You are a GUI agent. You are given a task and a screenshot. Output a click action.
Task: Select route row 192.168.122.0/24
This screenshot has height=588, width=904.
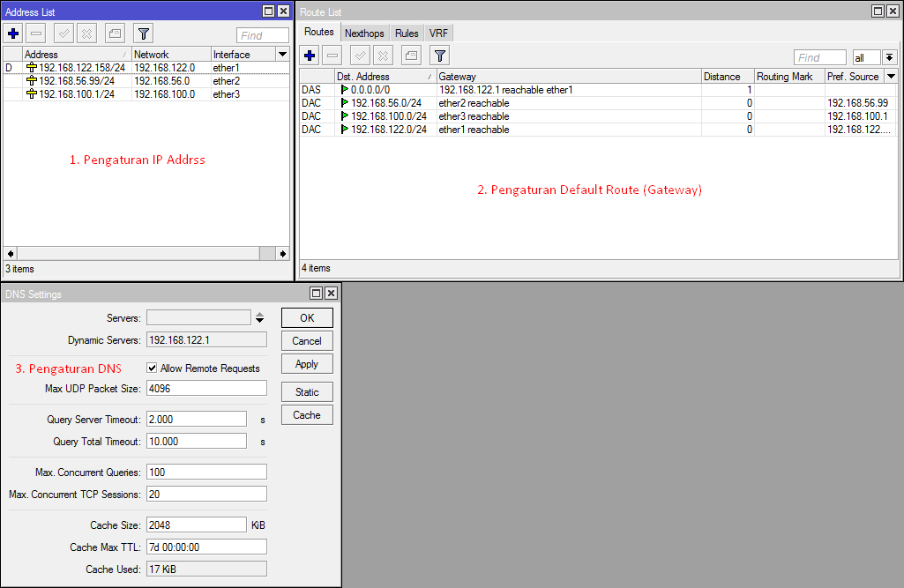pos(599,130)
